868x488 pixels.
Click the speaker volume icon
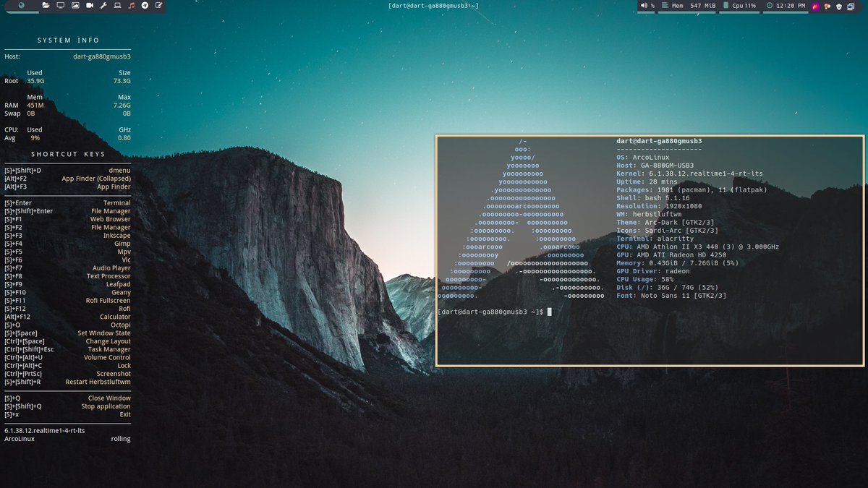pos(644,6)
